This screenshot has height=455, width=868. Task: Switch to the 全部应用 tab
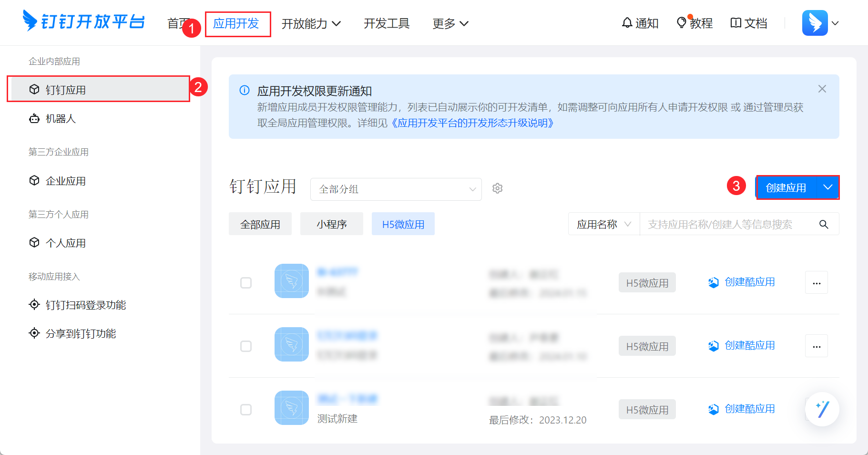pyautogui.click(x=260, y=224)
